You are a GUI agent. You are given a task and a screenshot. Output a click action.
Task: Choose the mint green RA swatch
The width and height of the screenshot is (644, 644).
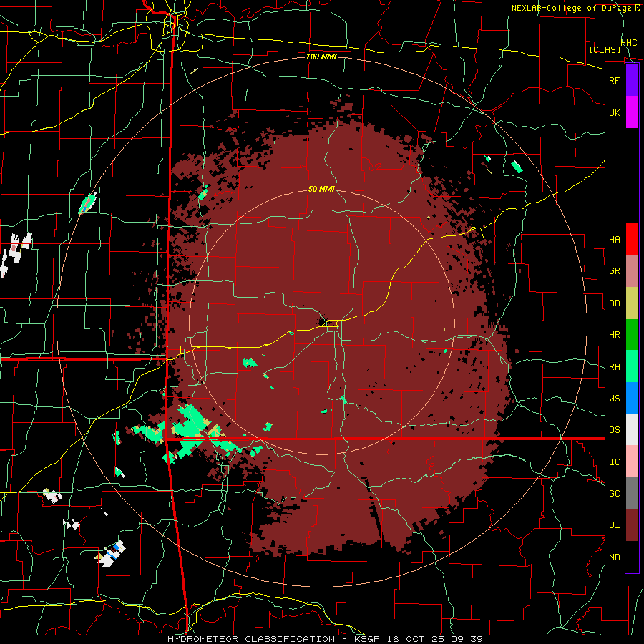[632, 366]
